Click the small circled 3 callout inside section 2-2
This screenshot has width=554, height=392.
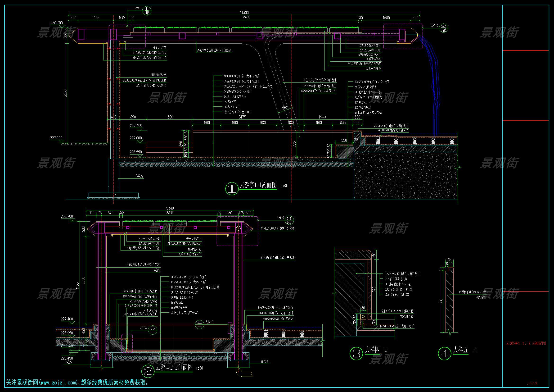153,330
